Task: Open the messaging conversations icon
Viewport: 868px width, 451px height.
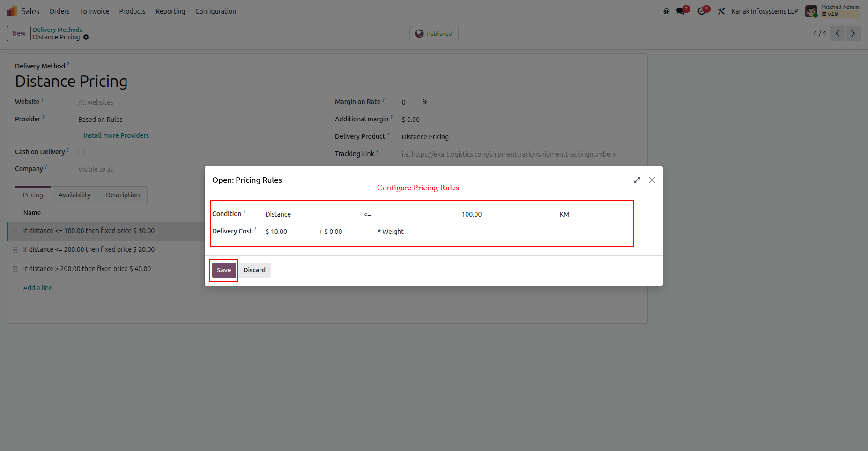Action: click(680, 11)
